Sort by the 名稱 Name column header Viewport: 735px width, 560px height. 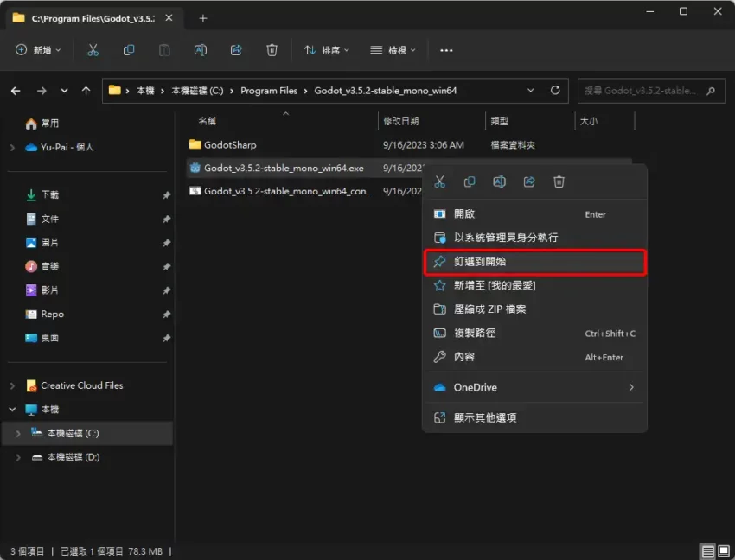coord(208,121)
